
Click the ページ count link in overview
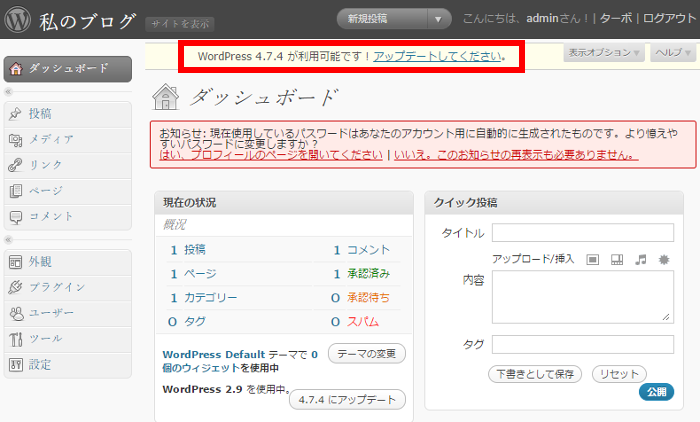(200, 274)
